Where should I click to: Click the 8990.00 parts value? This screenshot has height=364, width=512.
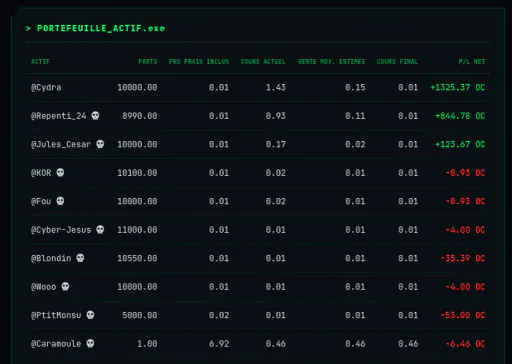click(140, 116)
